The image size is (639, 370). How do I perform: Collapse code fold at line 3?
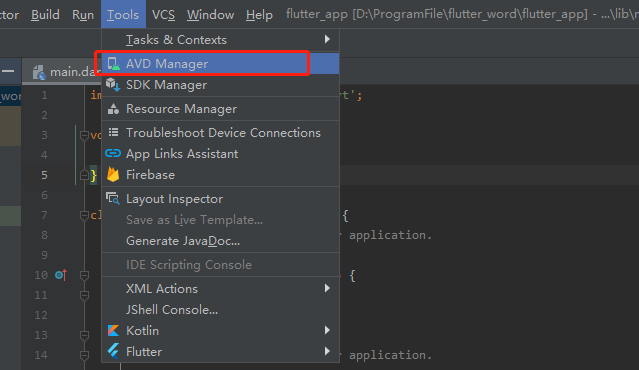point(84,135)
